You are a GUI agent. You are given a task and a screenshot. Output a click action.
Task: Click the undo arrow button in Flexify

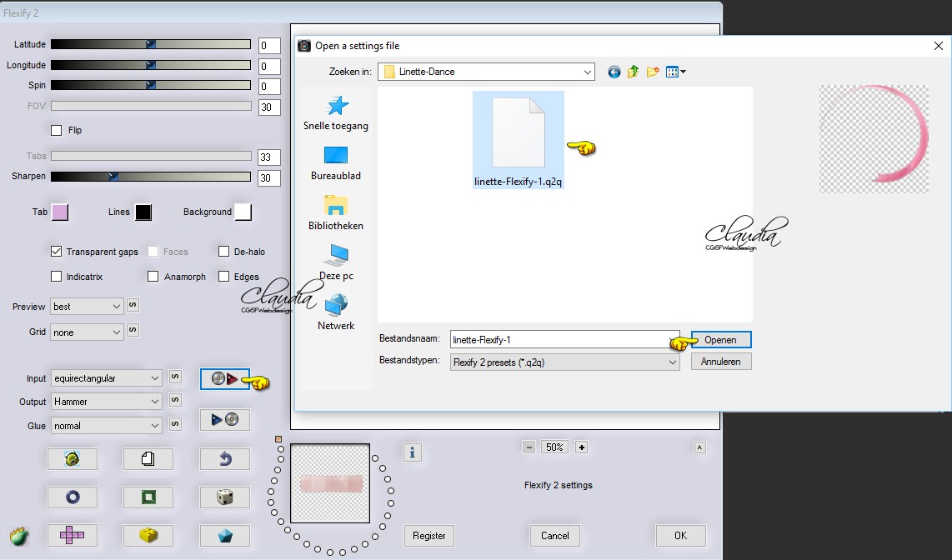[x=224, y=459]
